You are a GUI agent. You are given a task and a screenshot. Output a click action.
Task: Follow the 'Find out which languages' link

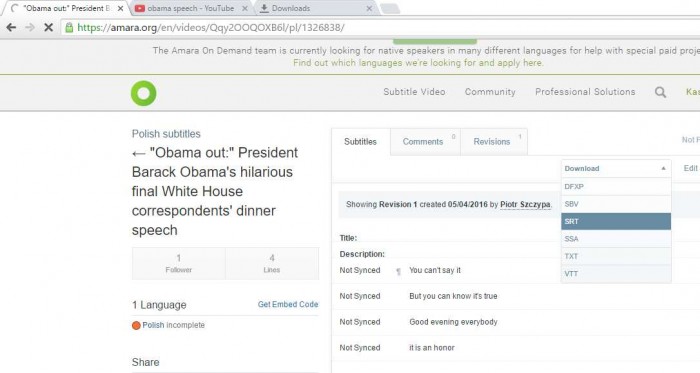(418, 63)
